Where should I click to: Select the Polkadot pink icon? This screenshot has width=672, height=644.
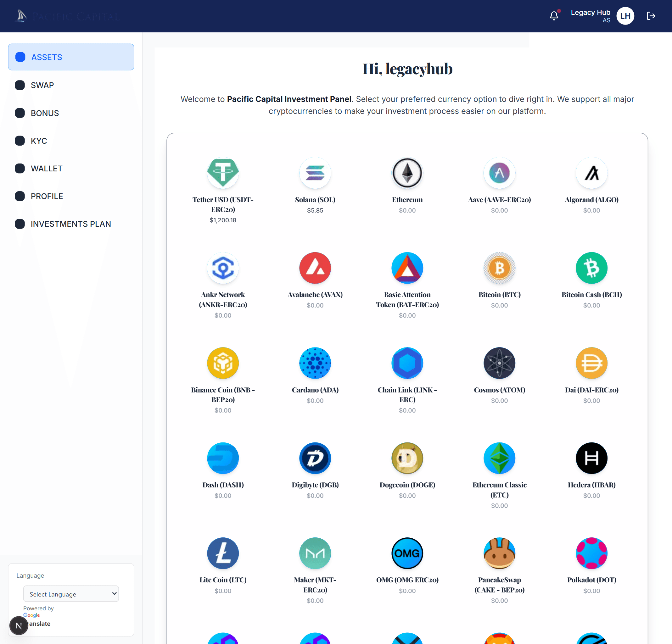[591, 553]
